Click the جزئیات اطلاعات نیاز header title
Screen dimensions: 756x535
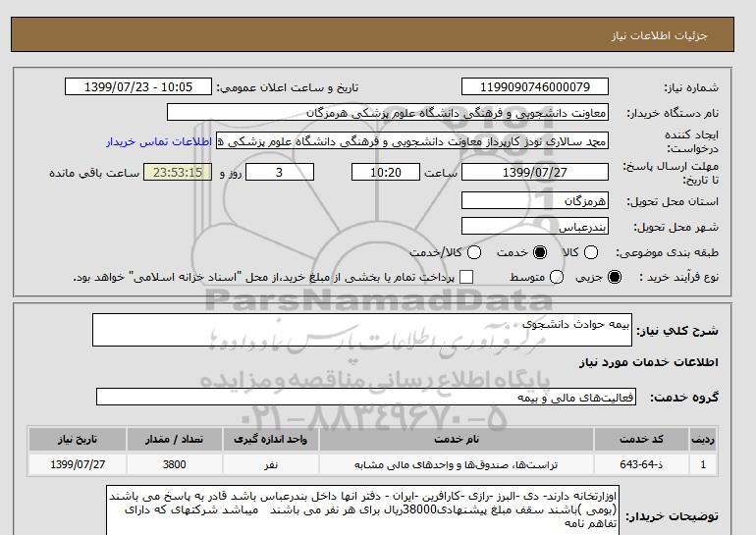coord(659,35)
